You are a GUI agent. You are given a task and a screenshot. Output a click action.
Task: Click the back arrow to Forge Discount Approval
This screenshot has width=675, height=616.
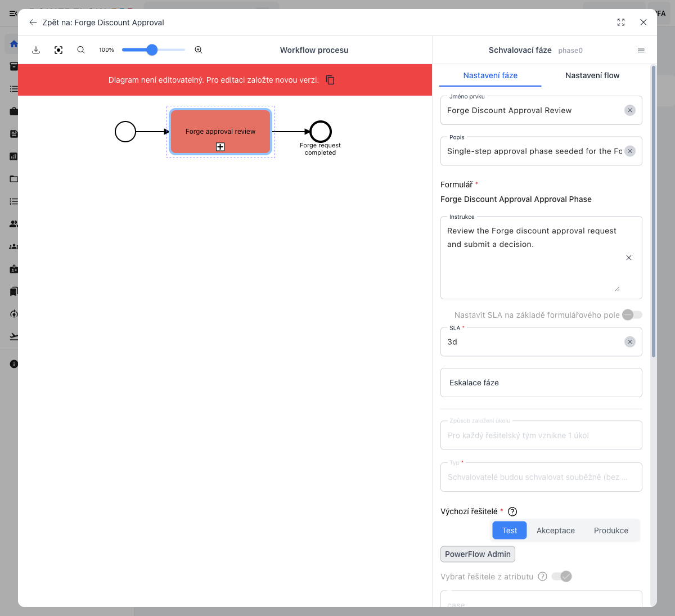pyautogui.click(x=33, y=23)
